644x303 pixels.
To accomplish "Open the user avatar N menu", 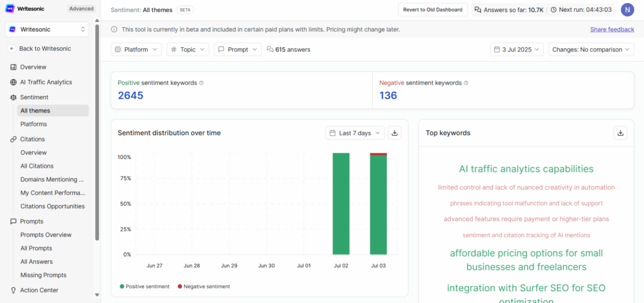I will pos(627,9).
